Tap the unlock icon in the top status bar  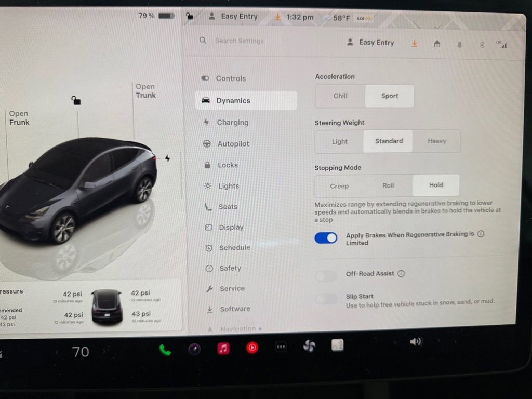pyautogui.click(x=189, y=16)
